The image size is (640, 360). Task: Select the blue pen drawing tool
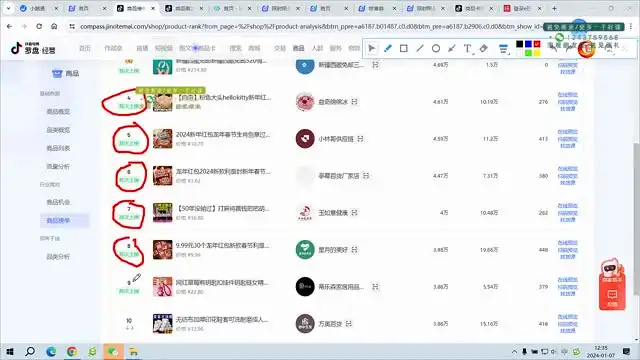point(388,48)
